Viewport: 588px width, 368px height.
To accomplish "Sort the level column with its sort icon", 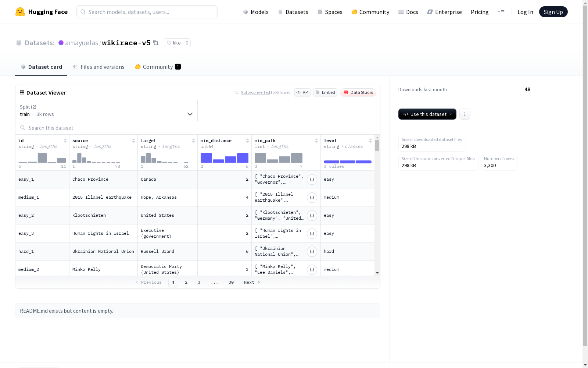I will (x=370, y=141).
